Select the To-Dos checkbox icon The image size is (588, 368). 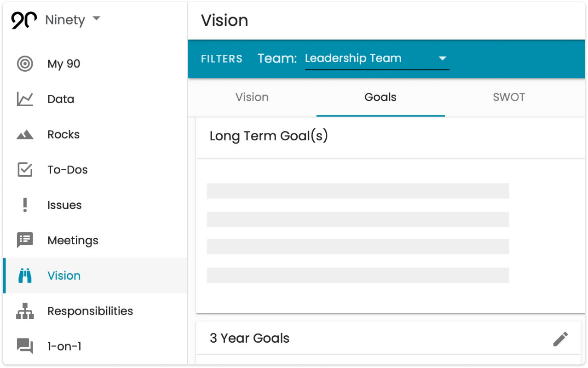[x=24, y=169]
